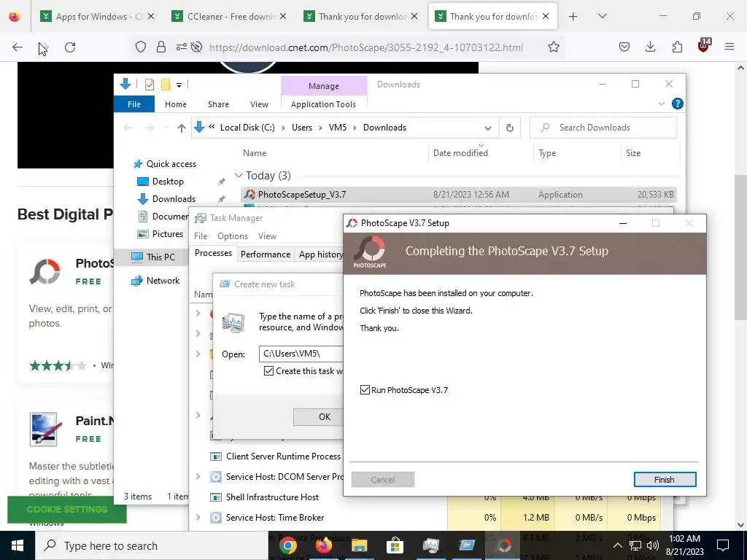This screenshot has width=747, height=560.
Task: Open View tab in Explorer ribbon
Action: click(x=259, y=104)
